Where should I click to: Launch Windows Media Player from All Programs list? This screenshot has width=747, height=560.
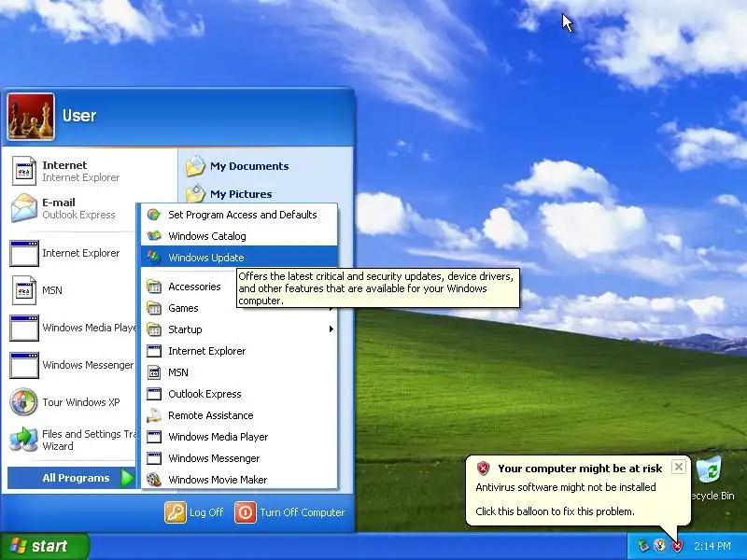239,437
